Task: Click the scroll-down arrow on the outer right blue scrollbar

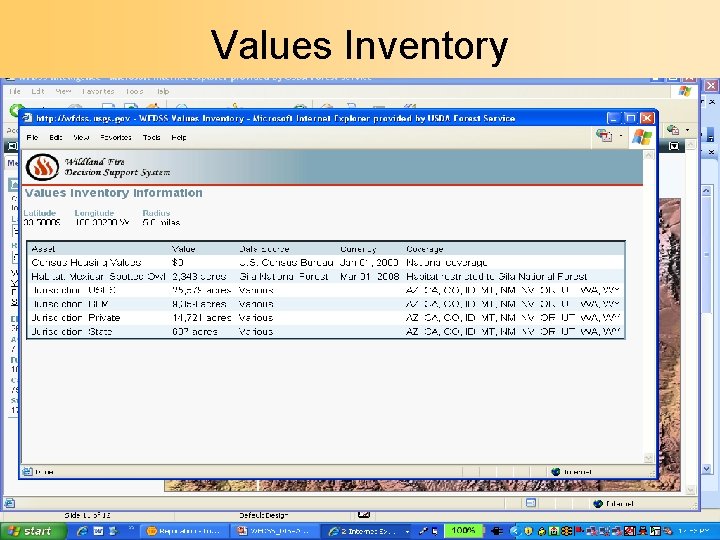Action: pyautogui.click(x=707, y=469)
